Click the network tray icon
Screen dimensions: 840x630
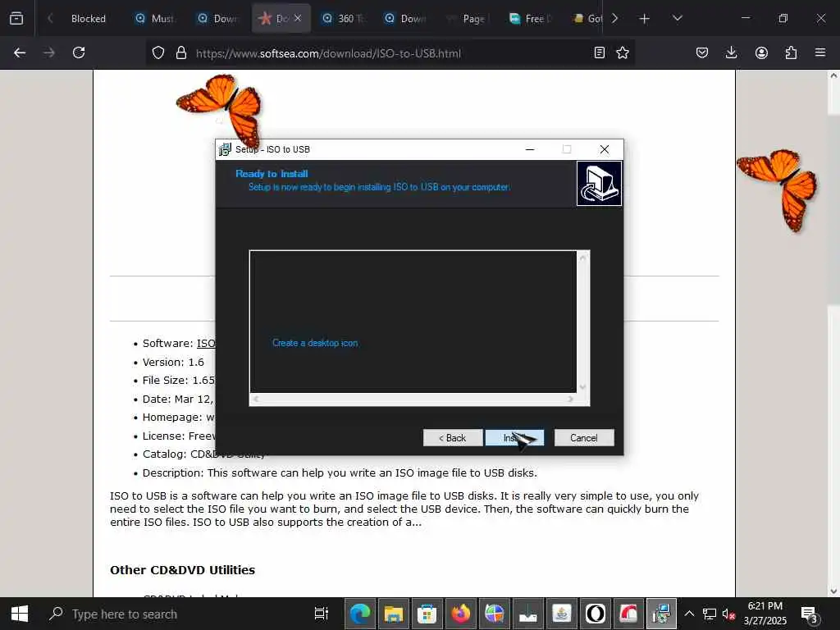(710, 614)
